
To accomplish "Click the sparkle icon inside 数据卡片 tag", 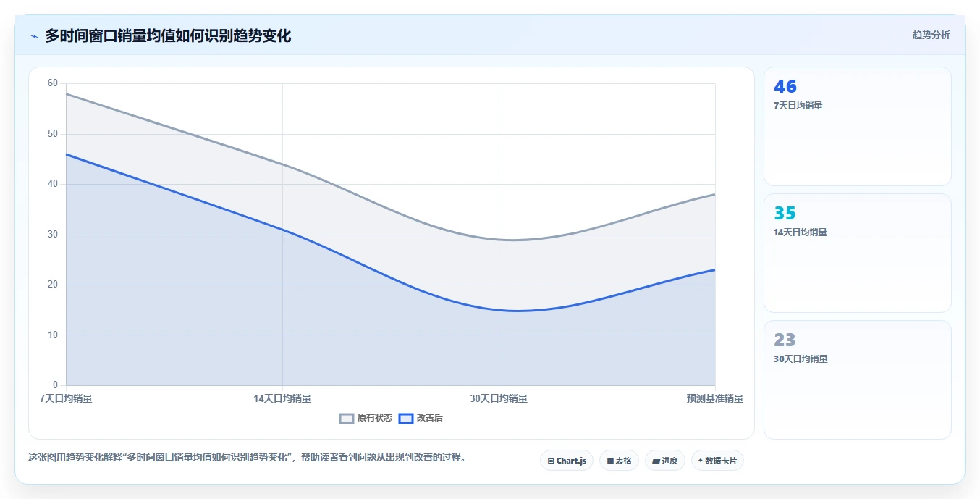I will pos(700,461).
